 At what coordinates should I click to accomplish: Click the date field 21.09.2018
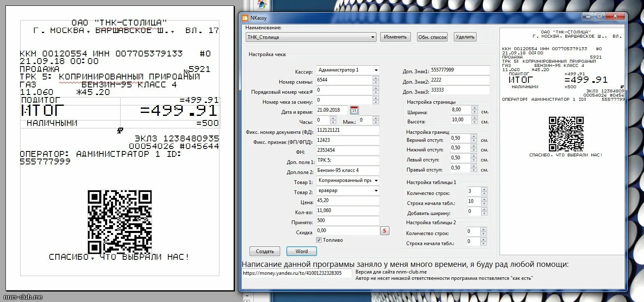tap(332, 110)
